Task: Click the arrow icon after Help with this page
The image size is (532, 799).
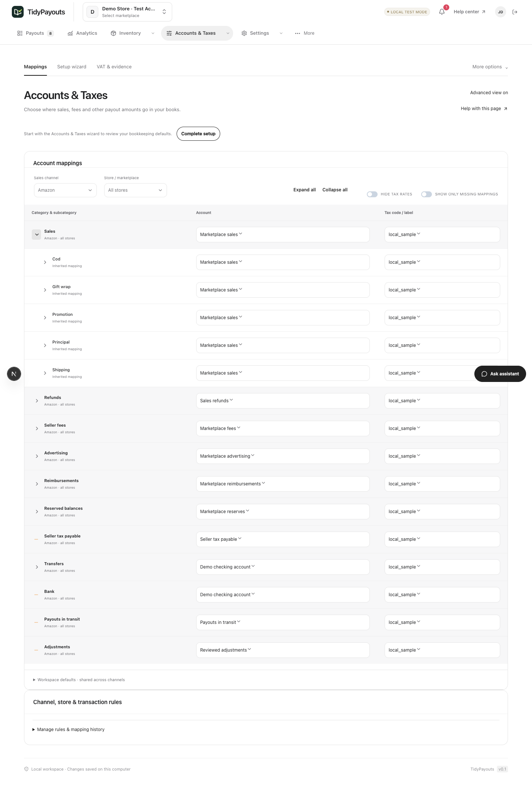Action: pos(505,109)
